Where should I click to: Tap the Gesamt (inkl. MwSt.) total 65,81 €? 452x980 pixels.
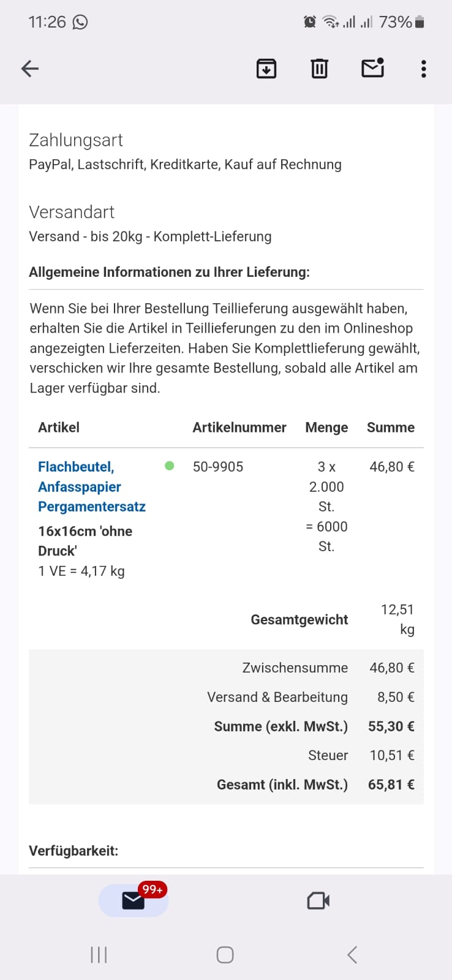click(x=391, y=785)
